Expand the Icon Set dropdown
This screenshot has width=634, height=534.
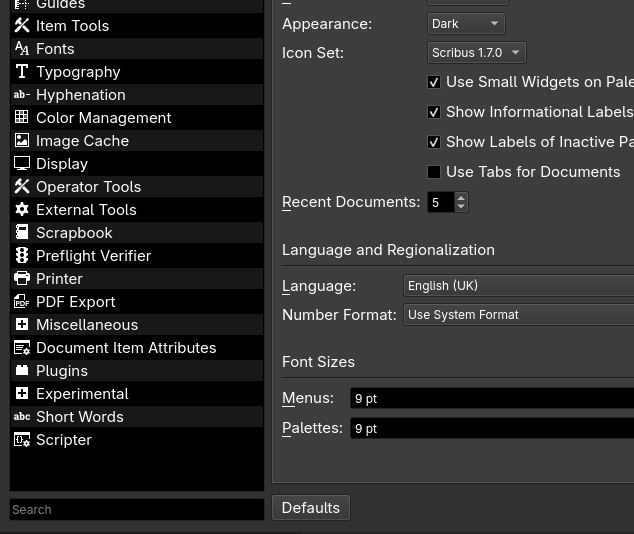click(476, 53)
